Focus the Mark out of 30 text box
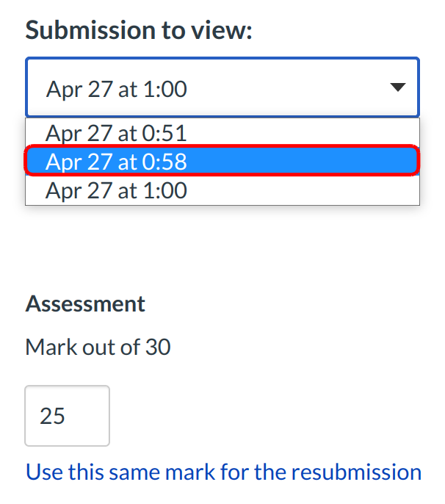Viewport: 445px width, 504px height. click(67, 416)
